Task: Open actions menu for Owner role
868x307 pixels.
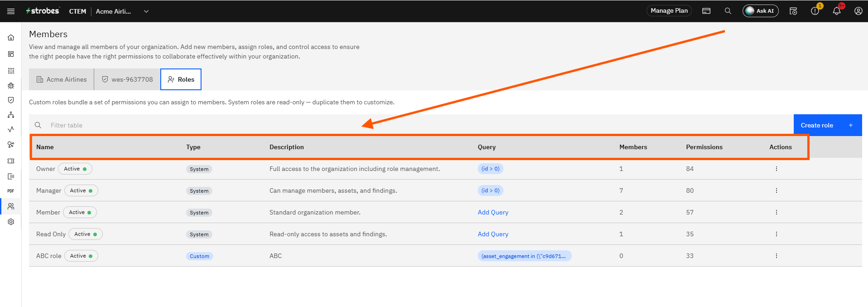Action: click(x=776, y=169)
